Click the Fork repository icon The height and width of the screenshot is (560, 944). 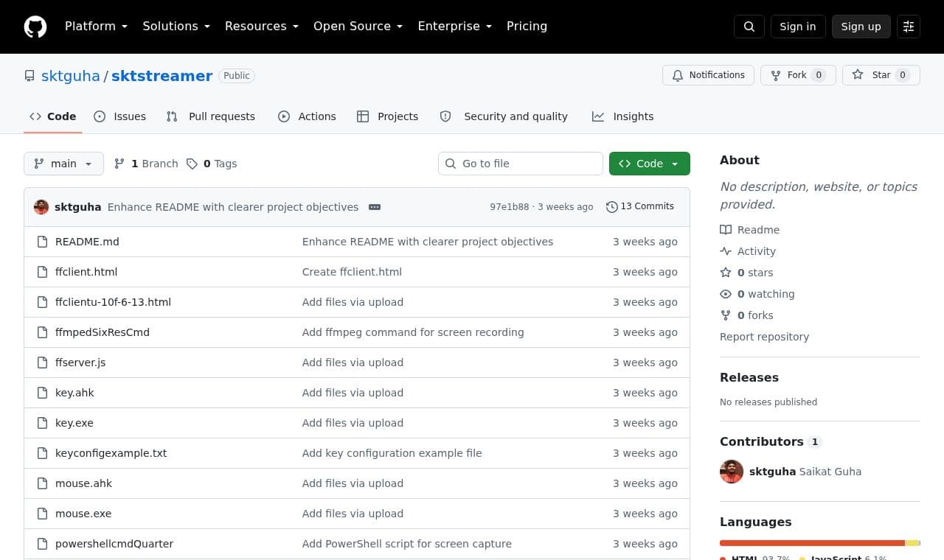[x=775, y=75]
